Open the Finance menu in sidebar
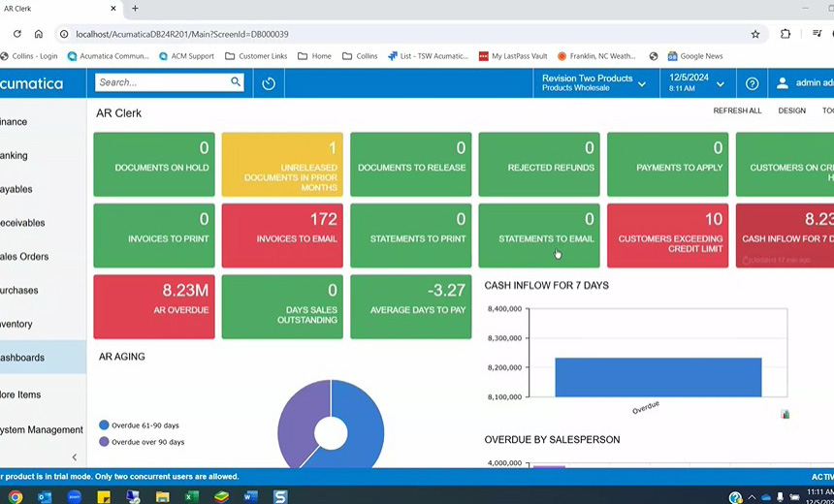Viewport: 834px width, 504px height. coord(43,122)
